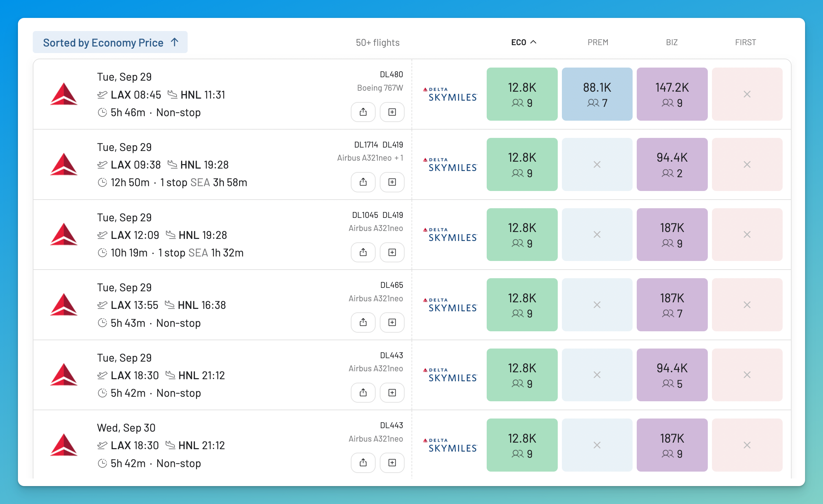
Task: Add DL1714 DL419 itinerary with plus icon
Action: [392, 182]
